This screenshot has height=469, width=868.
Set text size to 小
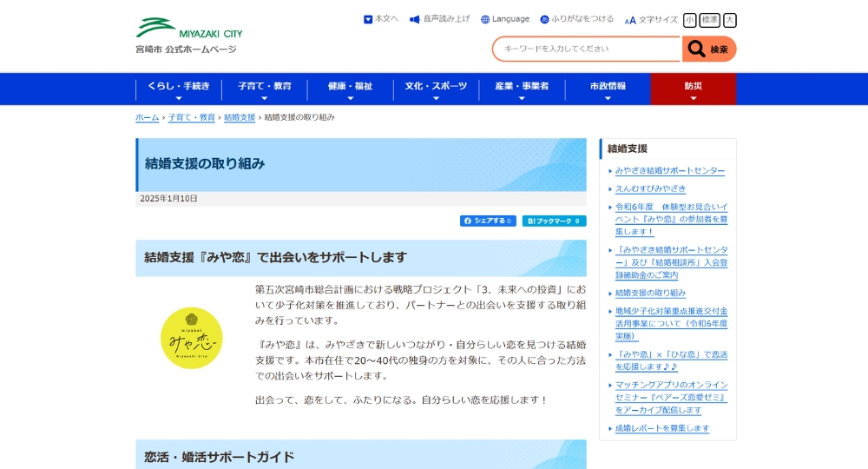(x=690, y=21)
